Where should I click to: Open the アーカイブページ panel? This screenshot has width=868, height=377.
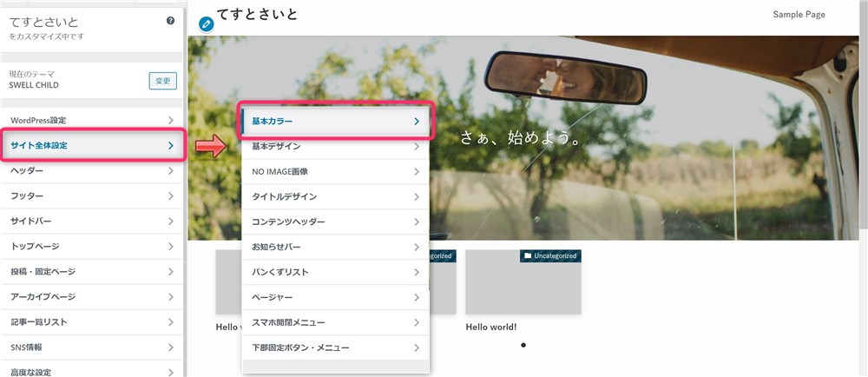(x=91, y=297)
